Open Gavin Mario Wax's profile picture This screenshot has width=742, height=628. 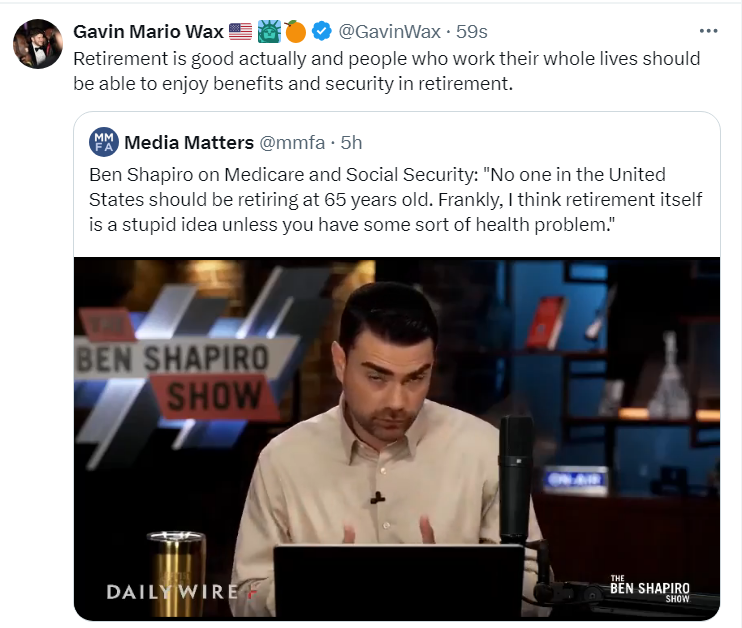tap(37, 44)
